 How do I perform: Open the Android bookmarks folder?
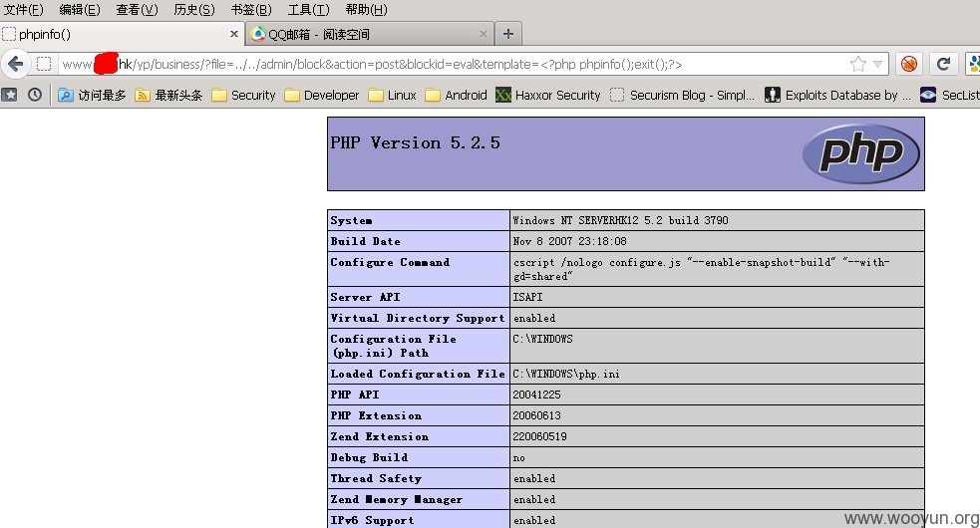(457, 95)
